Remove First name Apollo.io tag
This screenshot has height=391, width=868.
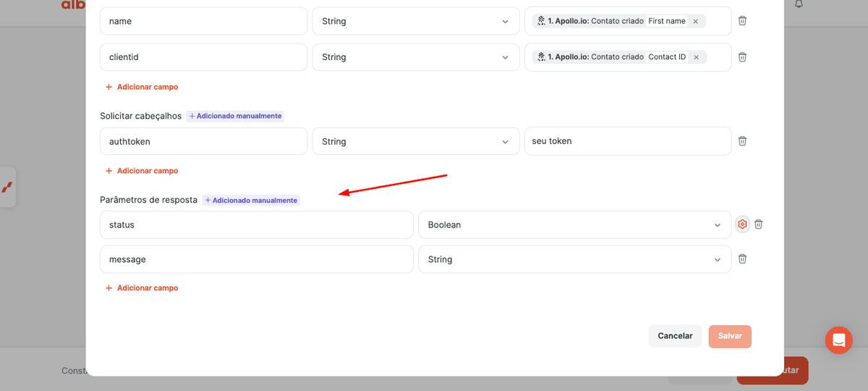tap(696, 22)
